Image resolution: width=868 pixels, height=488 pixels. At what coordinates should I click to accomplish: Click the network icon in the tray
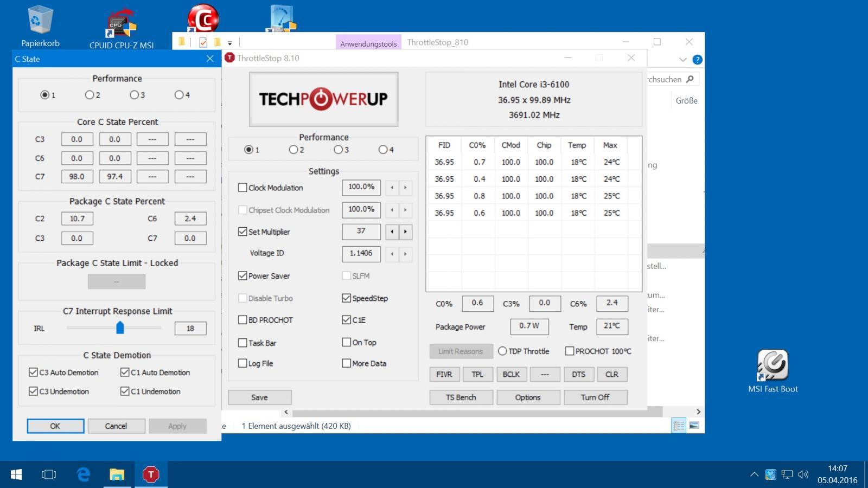[x=787, y=474]
